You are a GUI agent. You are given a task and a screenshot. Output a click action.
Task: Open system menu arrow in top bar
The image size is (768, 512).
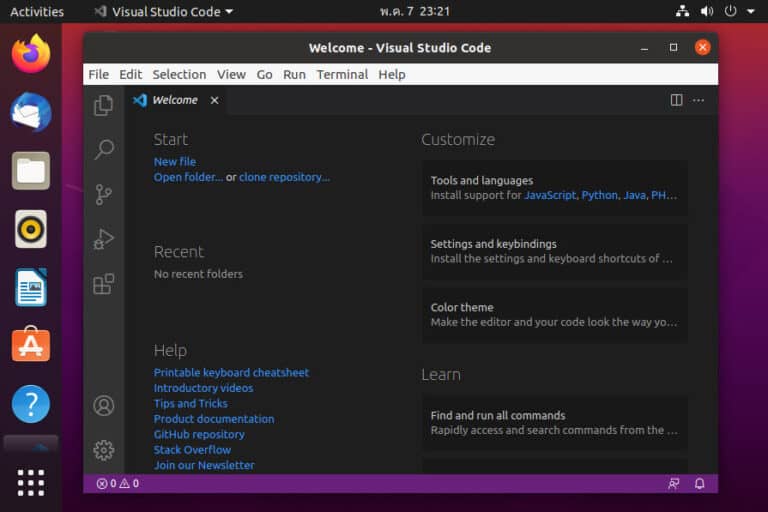[751, 11]
